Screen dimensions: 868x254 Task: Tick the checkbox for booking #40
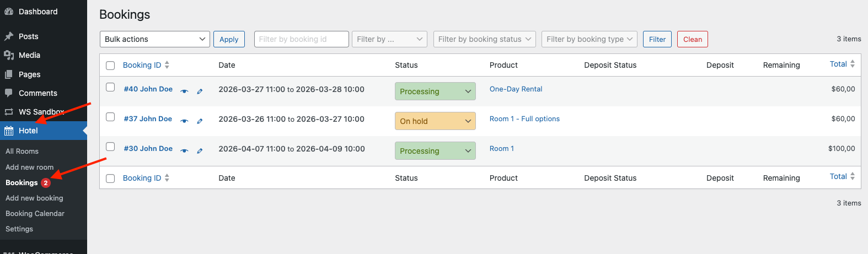[x=110, y=87]
